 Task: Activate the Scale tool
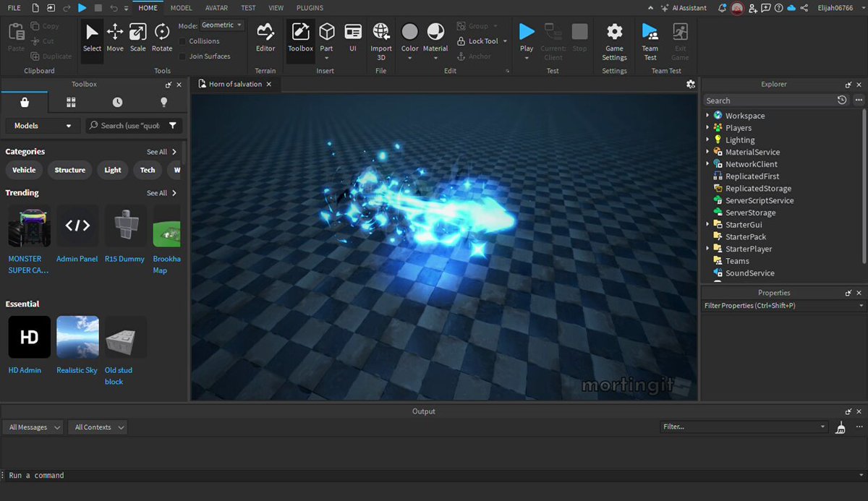[x=137, y=38]
